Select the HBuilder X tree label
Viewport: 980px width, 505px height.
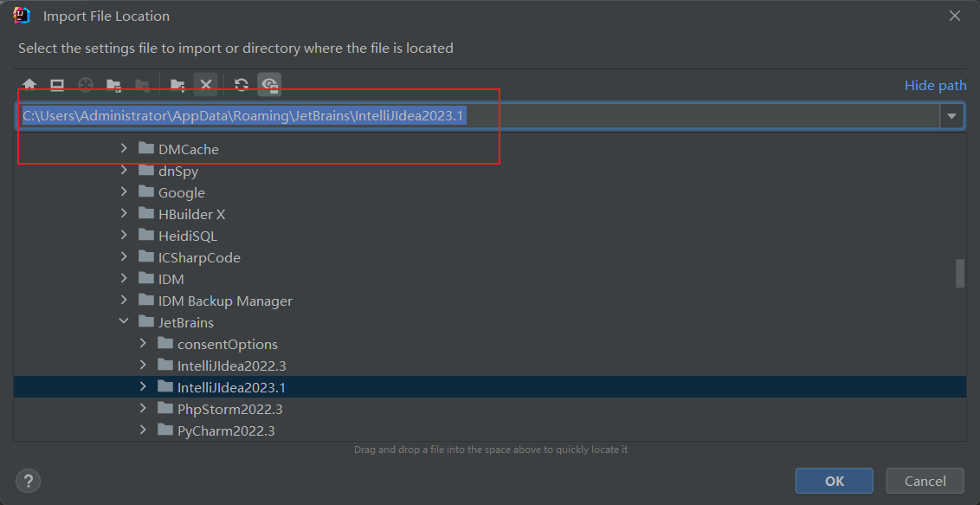point(192,214)
